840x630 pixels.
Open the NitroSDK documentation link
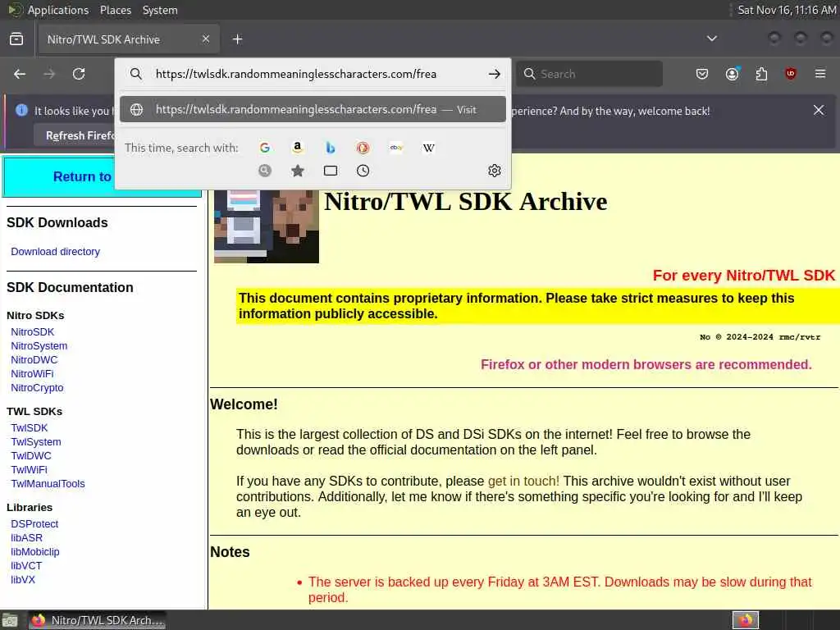click(32, 332)
